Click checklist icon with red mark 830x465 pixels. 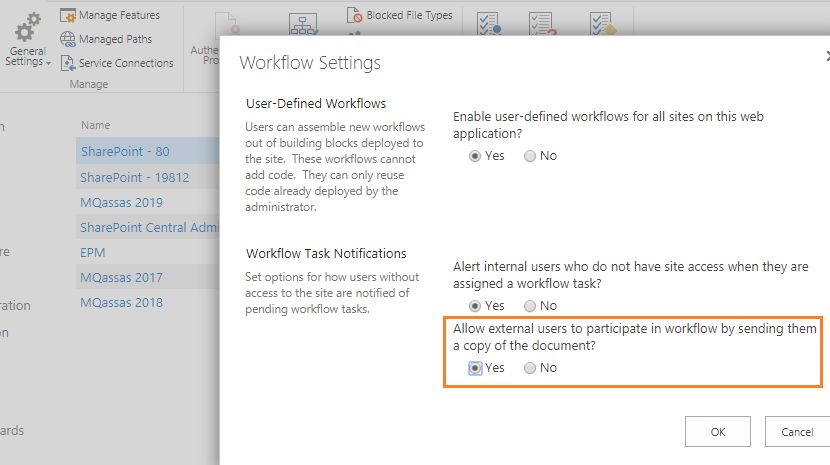click(x=543, y=24)
